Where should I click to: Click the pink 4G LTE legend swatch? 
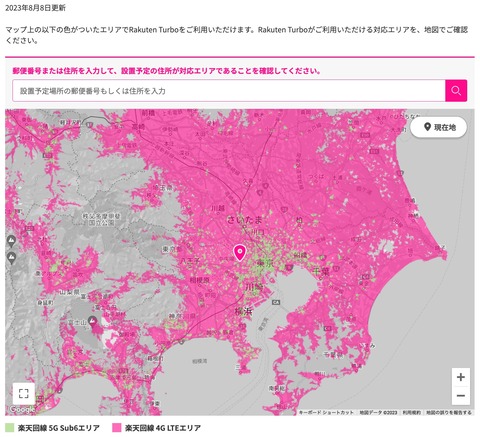click(117, 428)
